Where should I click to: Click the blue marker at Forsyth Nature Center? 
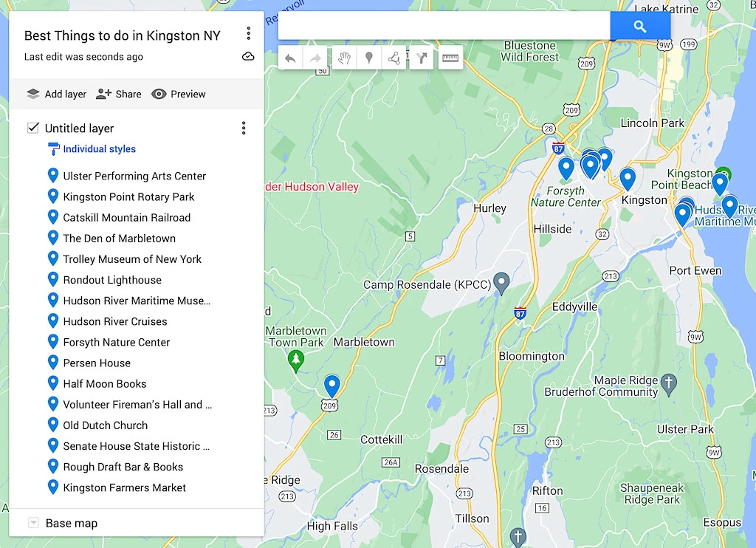(x=566, y=169)
